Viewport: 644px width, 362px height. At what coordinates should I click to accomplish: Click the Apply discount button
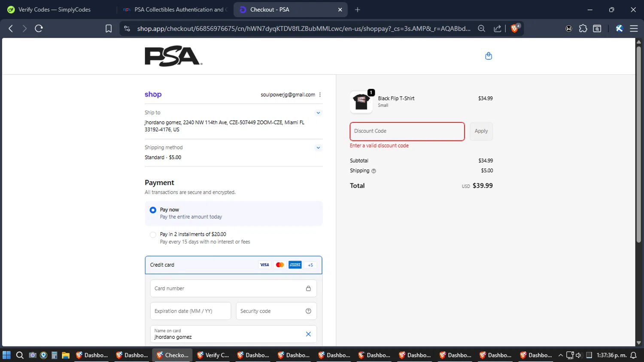(481, 131)
